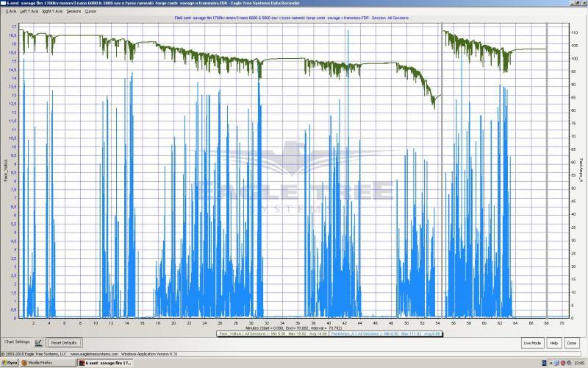Open the Left Y Axis menu

coord(29,12)
